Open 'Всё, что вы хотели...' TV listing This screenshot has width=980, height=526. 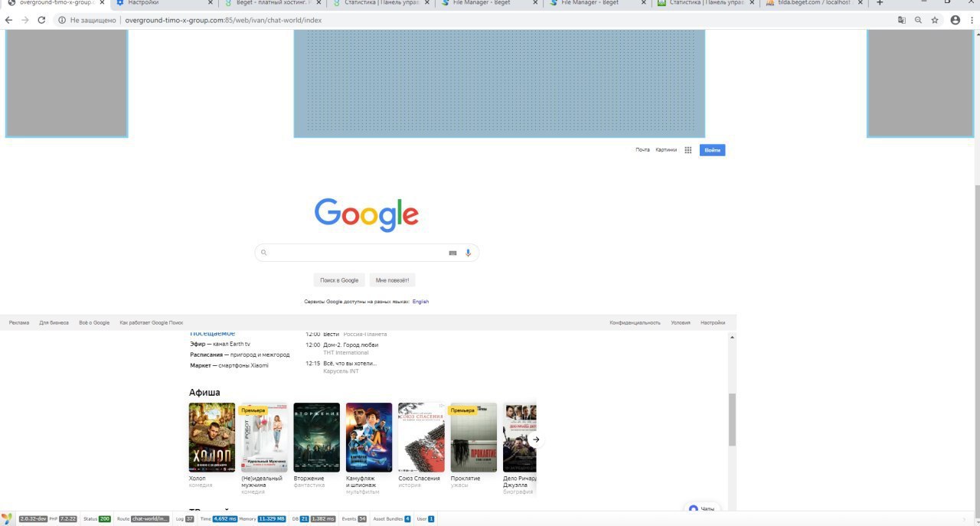(350, 363)
